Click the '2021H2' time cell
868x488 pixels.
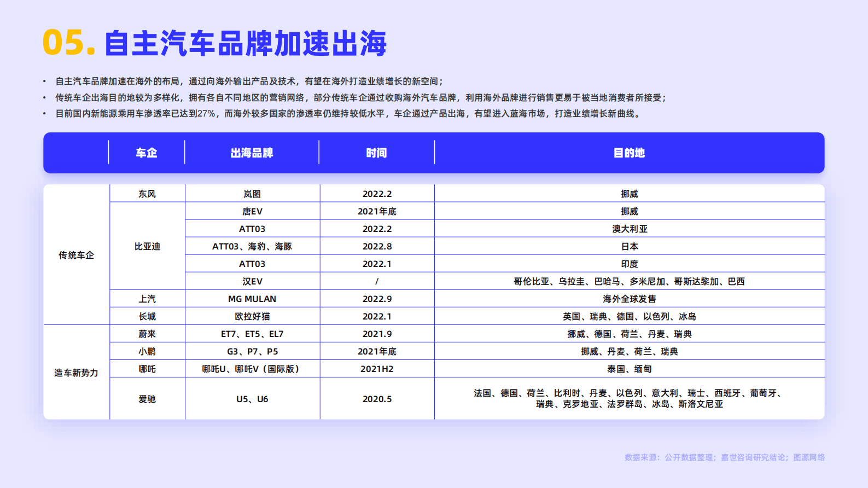pyautogui.click(x=377, y=369)
